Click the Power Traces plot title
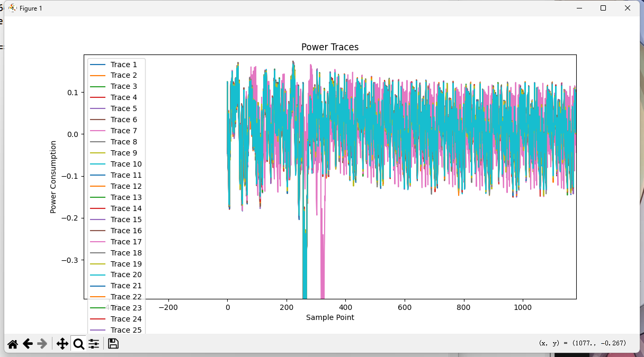 pos(329,47)
